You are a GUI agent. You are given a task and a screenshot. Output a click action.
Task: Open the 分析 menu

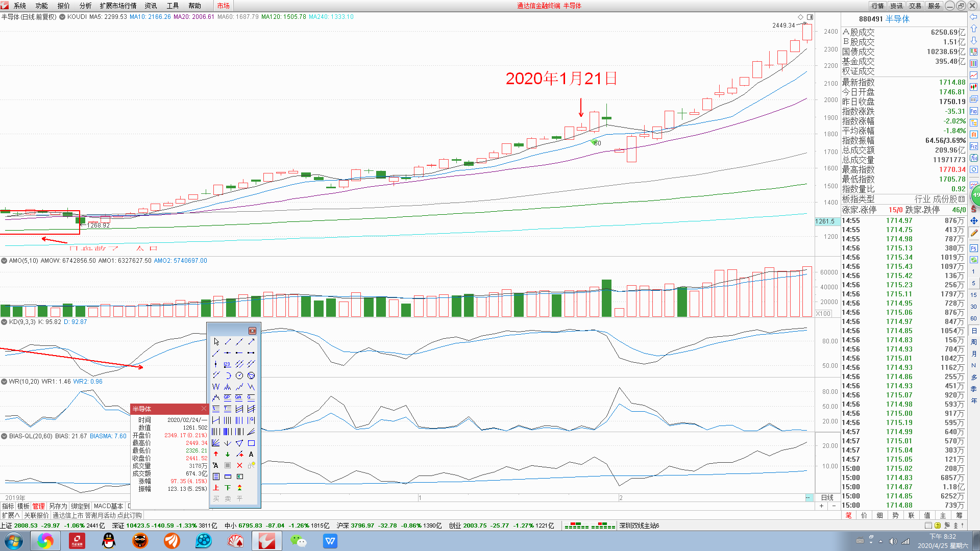tap(85, 6)
